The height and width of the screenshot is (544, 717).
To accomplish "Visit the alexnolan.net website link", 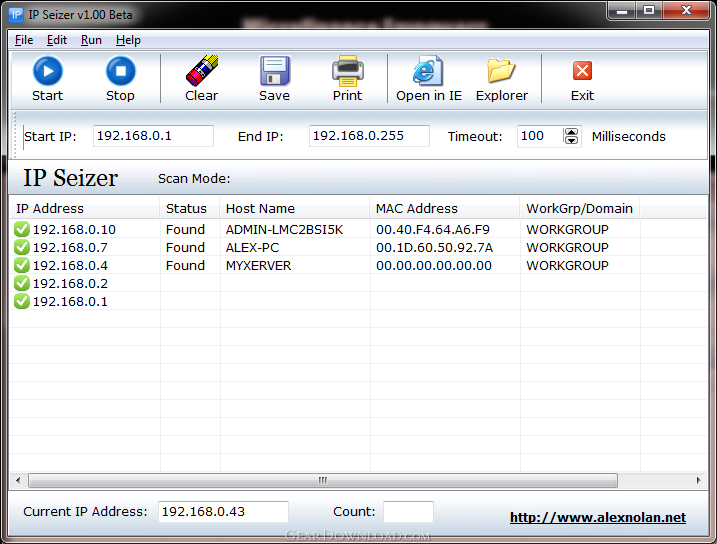I will (x=598, y=517).
